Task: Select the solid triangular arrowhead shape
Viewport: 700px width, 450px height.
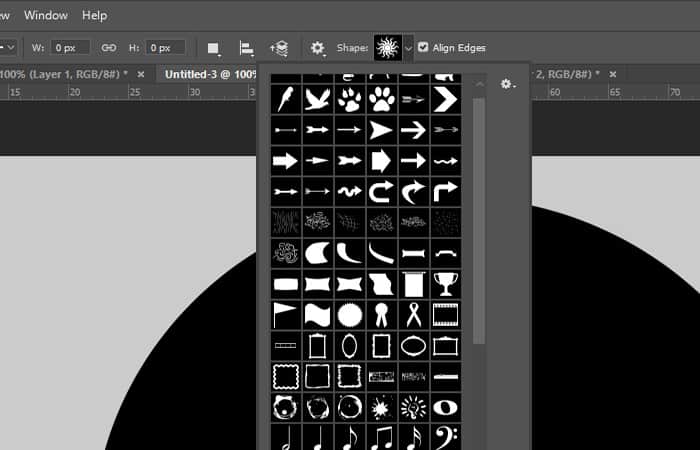Action: coord(381,130)
